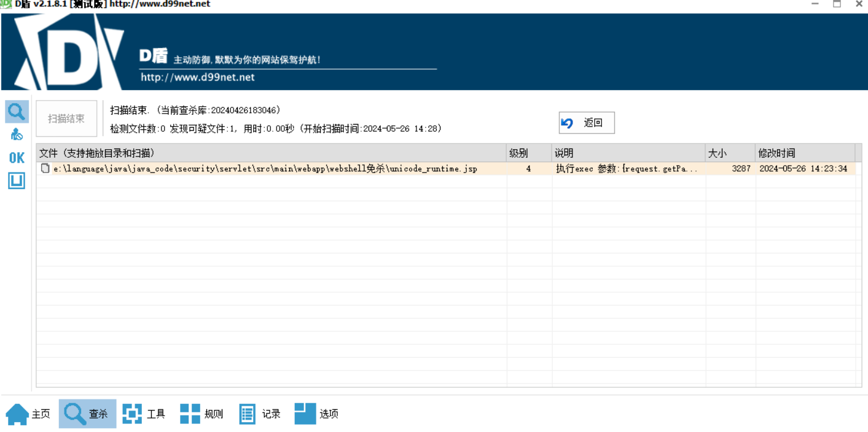Click the 检测文件数 scan summary line
The height and width of the screenshot is (432, 868).
276,129
